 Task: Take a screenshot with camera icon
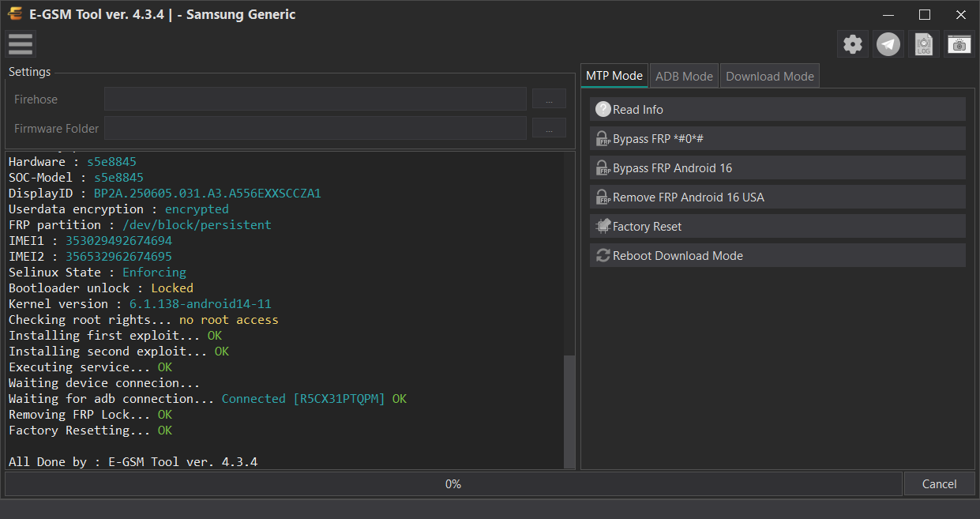click(959, 44)
